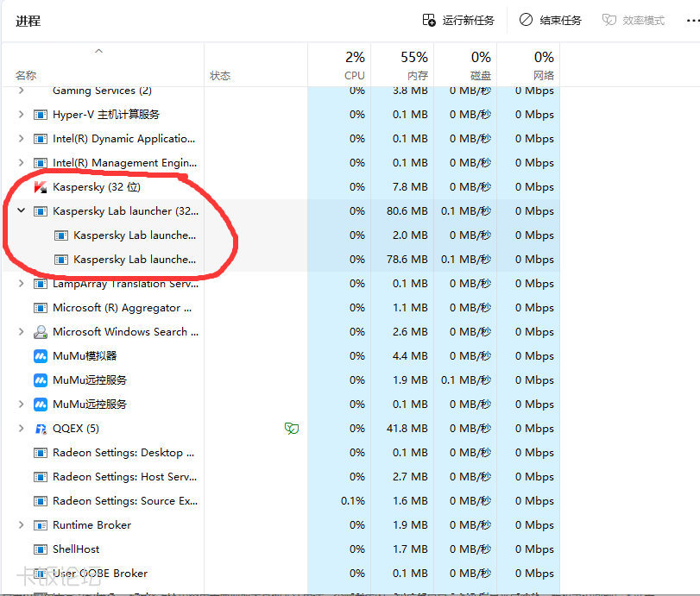This screenshot has height=596, width=700.
Task: Click the Radeon Settings: Source Ex... row icon
Action: [41, 501]
